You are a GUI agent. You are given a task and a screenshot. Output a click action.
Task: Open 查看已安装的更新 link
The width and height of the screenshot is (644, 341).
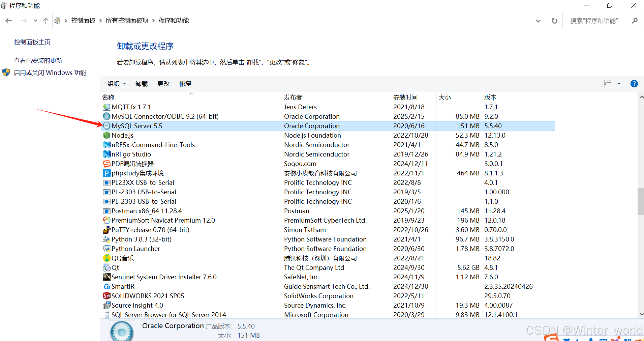pos(38,61)
